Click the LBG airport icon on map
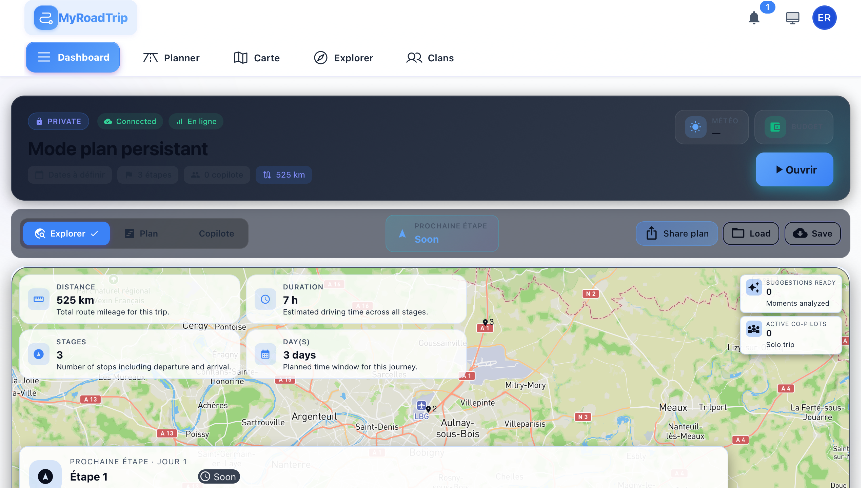The width and height of the screenshot is (868, 488). [x=421, y=405]
